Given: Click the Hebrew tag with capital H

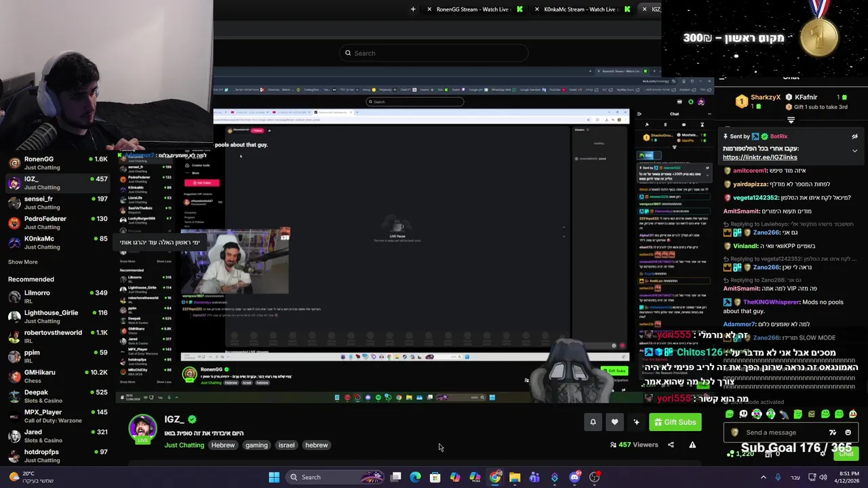Looking at the screenshot, I should coord(222,445).
